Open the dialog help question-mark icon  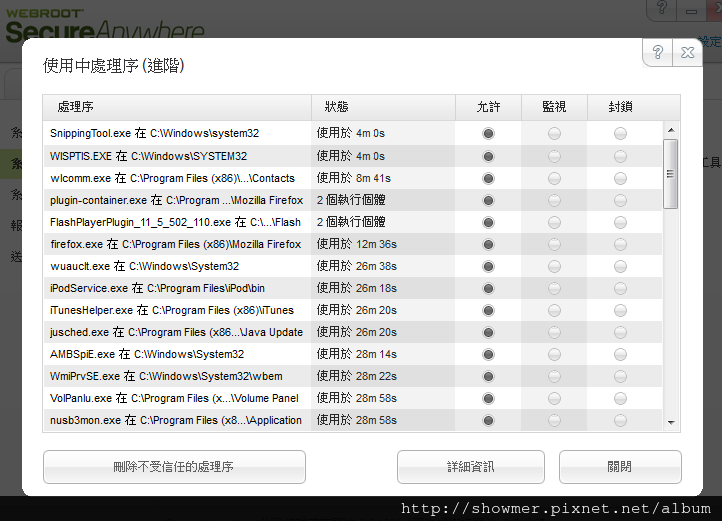658,52
